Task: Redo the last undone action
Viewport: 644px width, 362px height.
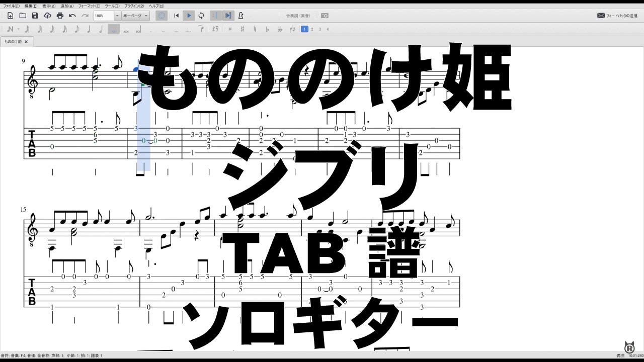Action: coord(85,16)
